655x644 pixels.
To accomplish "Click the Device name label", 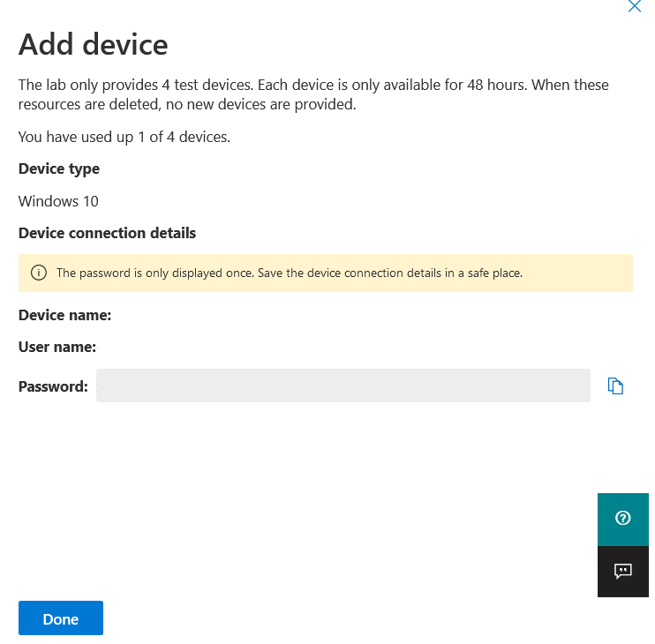I will tap(64, 315).
